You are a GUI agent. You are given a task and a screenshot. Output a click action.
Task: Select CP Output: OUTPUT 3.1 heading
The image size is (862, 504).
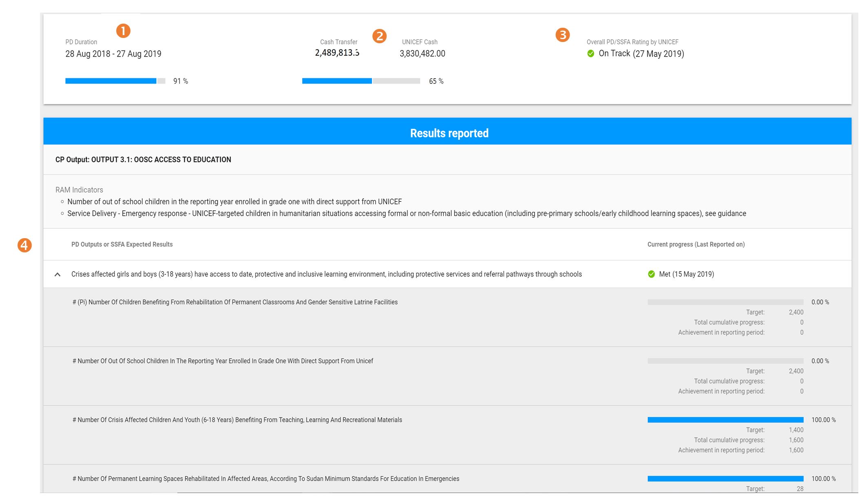click(x=143, y=159)
